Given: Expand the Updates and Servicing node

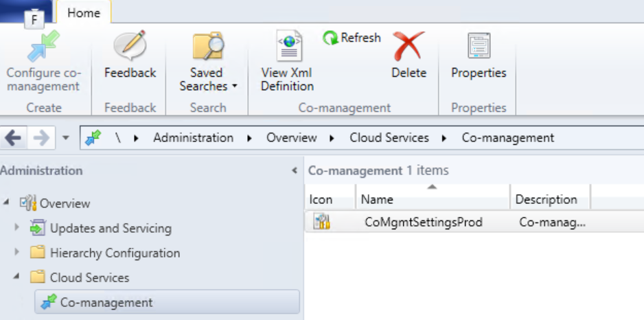Looking at the screenshot, I should (x=18, y=228).
